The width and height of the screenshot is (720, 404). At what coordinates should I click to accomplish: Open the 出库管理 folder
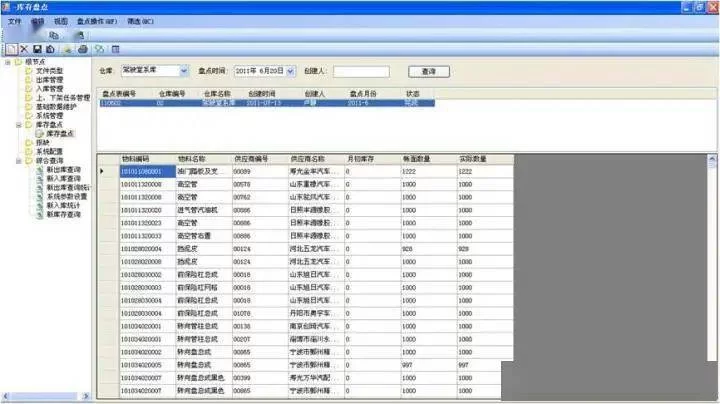[x=49, y=80]
